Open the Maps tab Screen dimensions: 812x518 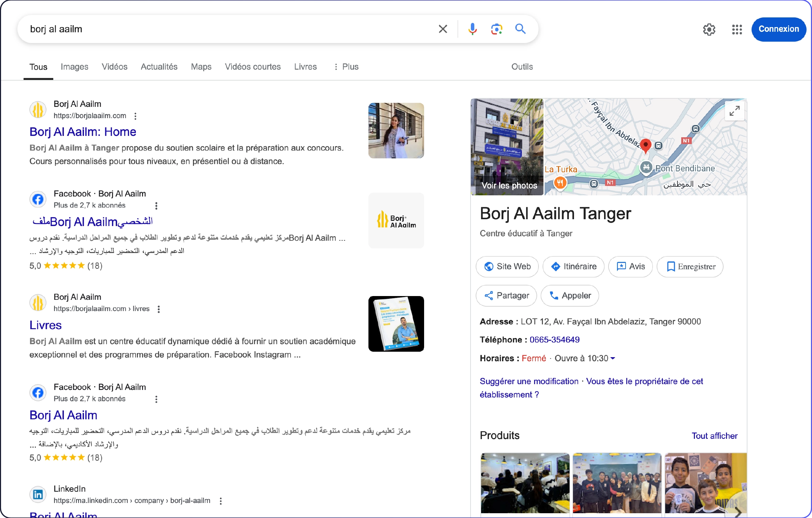(201, 67)
